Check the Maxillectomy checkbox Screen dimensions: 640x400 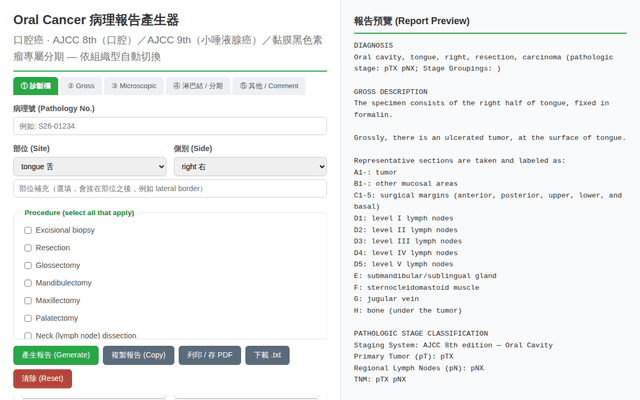point(28,300)
